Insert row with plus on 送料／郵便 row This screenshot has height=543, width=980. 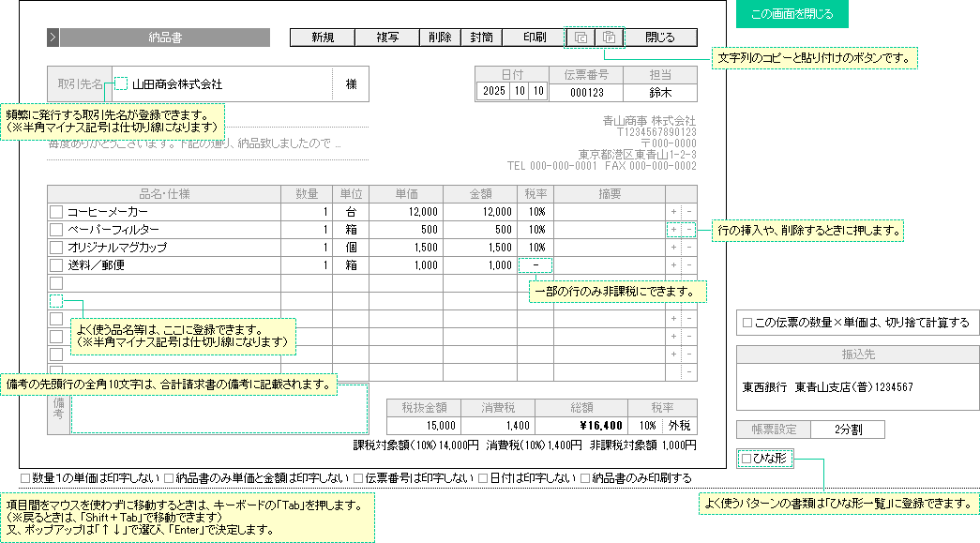click(673, 265)
